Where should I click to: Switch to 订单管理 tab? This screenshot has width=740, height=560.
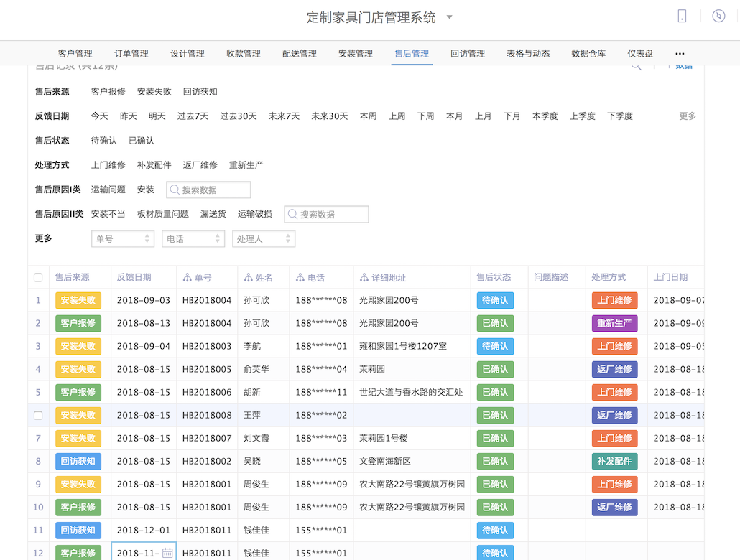tap(131, 54)
